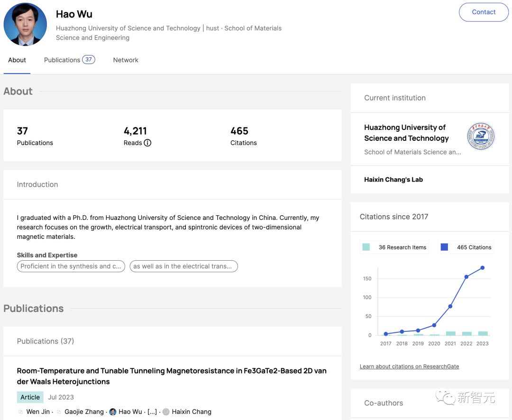Click author name Gaojie Zhang
The height and width of the screenshot is (420, 512).
click(84, 411)
